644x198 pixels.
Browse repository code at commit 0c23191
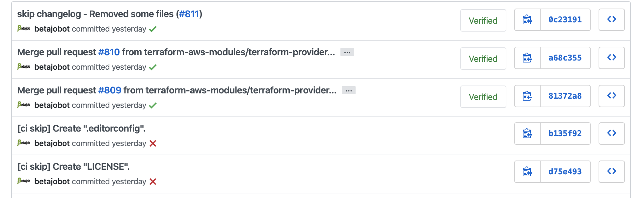[x=611, y=20]
